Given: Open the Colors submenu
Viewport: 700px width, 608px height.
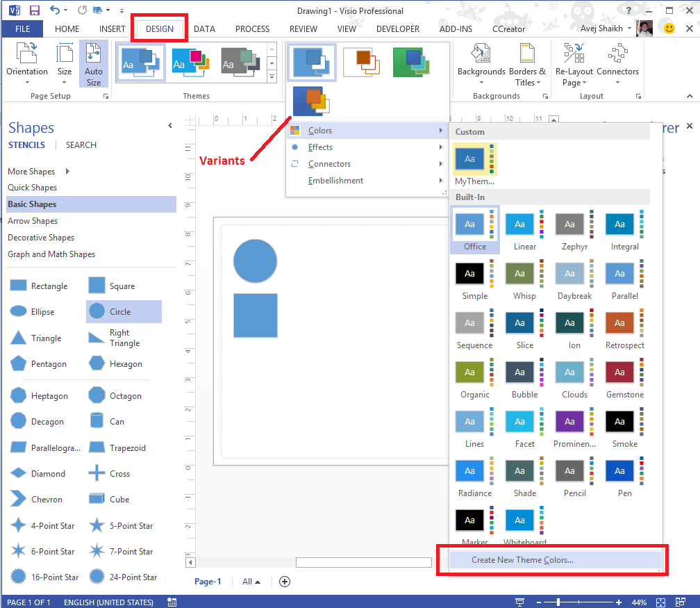Looking at the screenshot, I should [367, 131].
